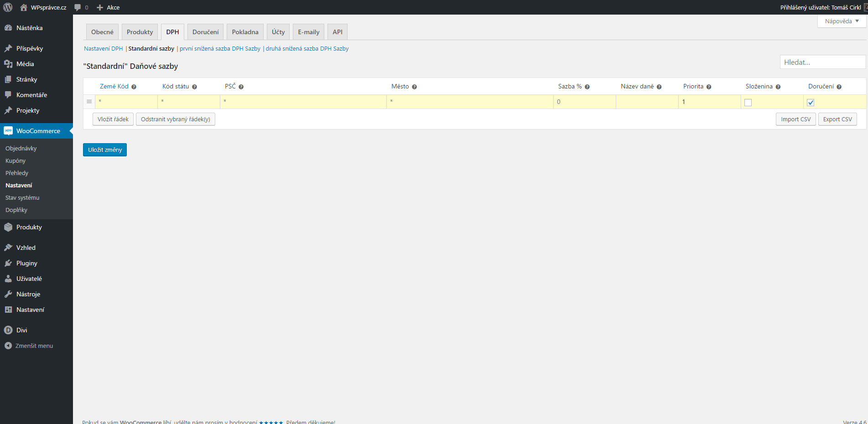
Task: Open první snížená sazba DPH Sazby link
Action: [x=220, y=49]
